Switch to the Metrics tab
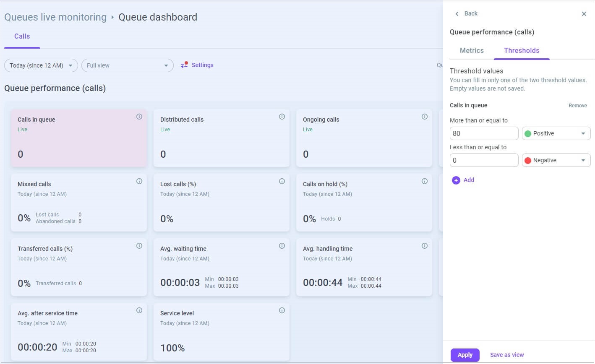The image size is (595, 364). [472, 50]
